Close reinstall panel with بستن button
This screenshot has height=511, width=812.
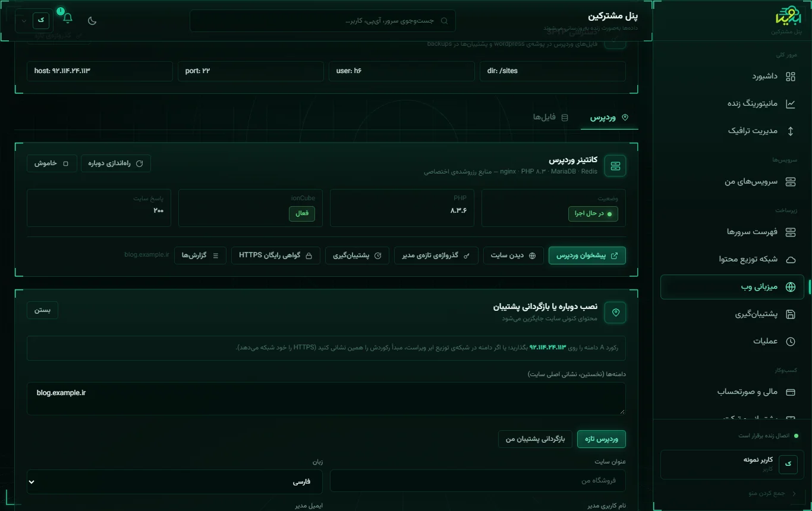click(x=42, y=310)
